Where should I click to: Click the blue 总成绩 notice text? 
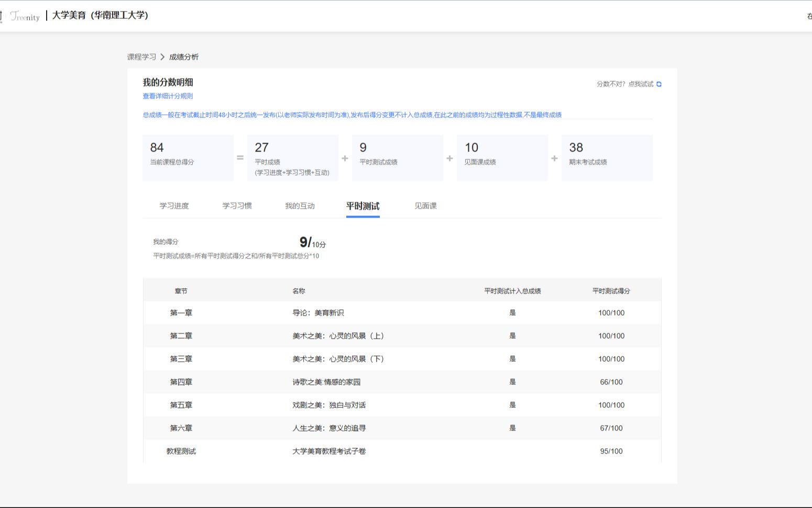[352, 115]
